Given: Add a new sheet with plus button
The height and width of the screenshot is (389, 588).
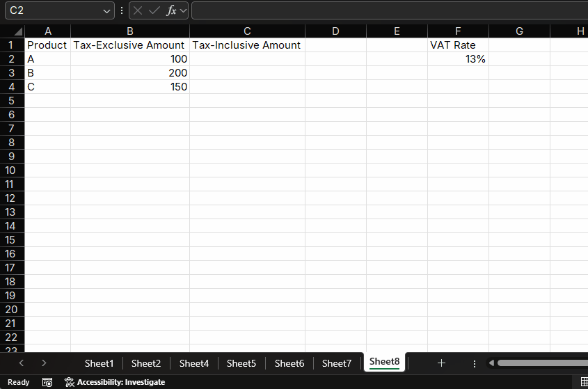Looking at the screenshot, I should point(441,363).
